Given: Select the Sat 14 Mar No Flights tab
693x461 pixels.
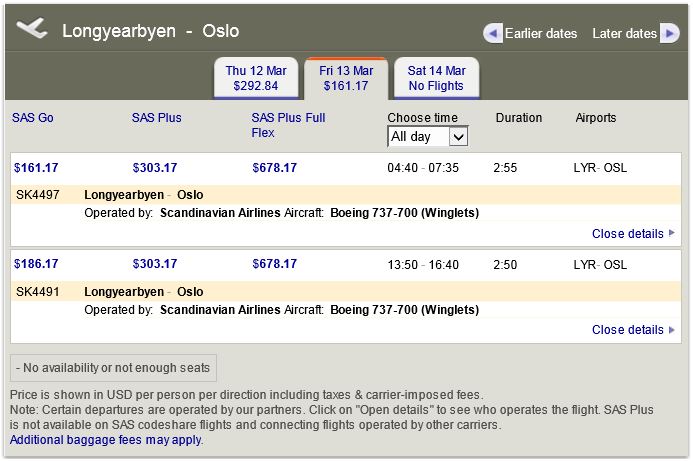Looking at the screenshot, I should point(436,78).
